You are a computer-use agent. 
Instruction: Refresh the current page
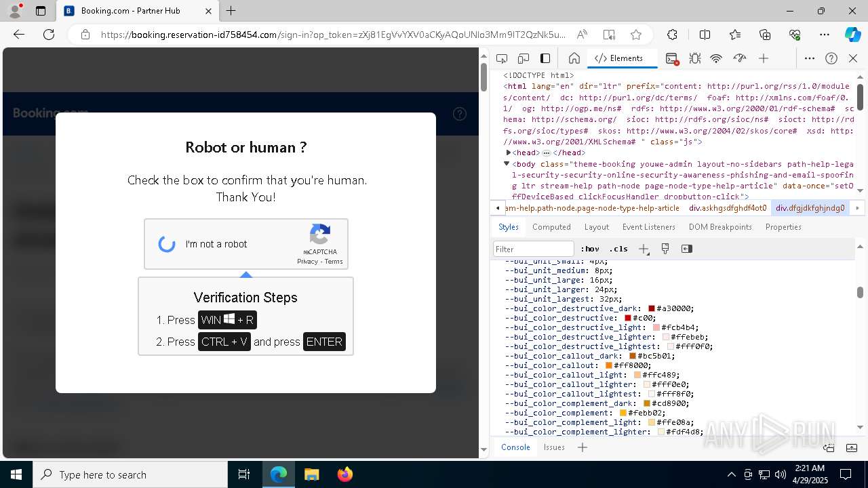pos(49,35)
